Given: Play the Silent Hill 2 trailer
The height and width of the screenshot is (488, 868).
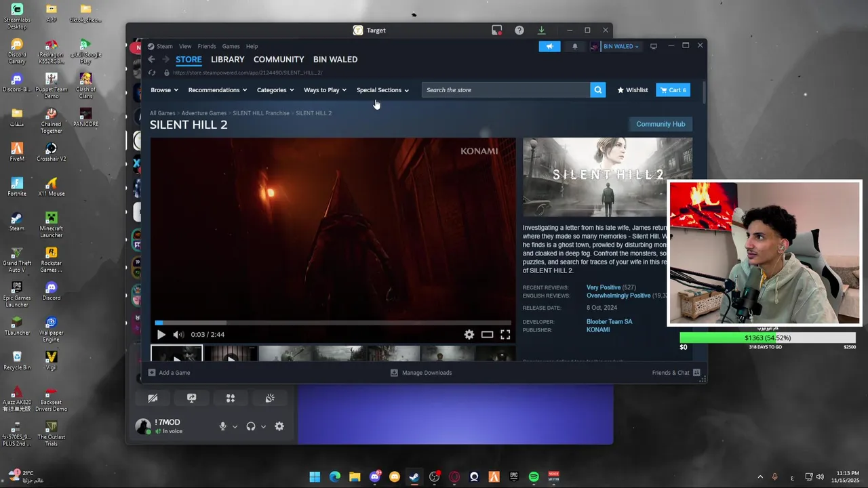Looking at the screenshot, I should pyautogui.click(x=161, y=334).
